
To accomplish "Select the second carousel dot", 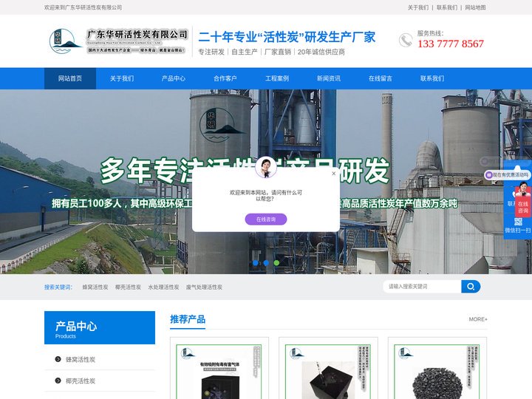I will (266, 263).
